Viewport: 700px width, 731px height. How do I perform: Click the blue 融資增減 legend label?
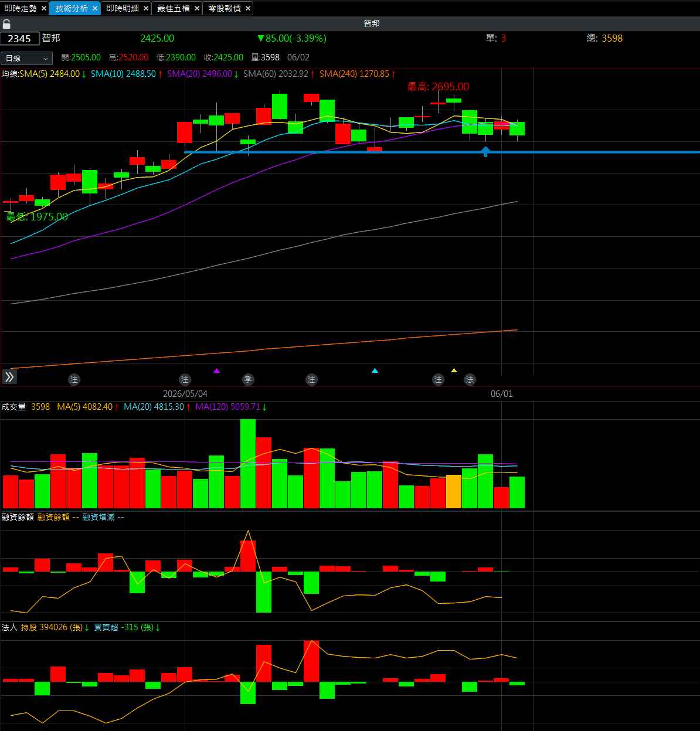tap(103, 517)
